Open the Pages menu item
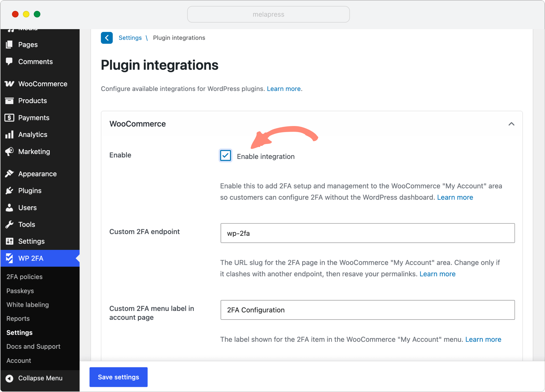Image resolution: width=545 pixels, height=392 pixels. coord(40,45)
